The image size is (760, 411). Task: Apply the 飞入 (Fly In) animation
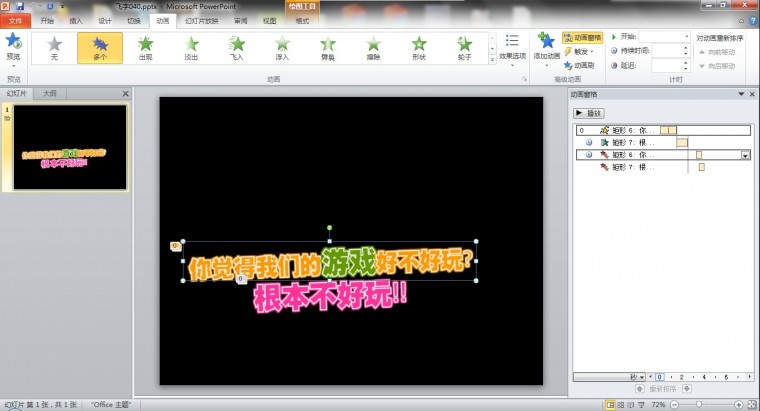tap(237, 48)
